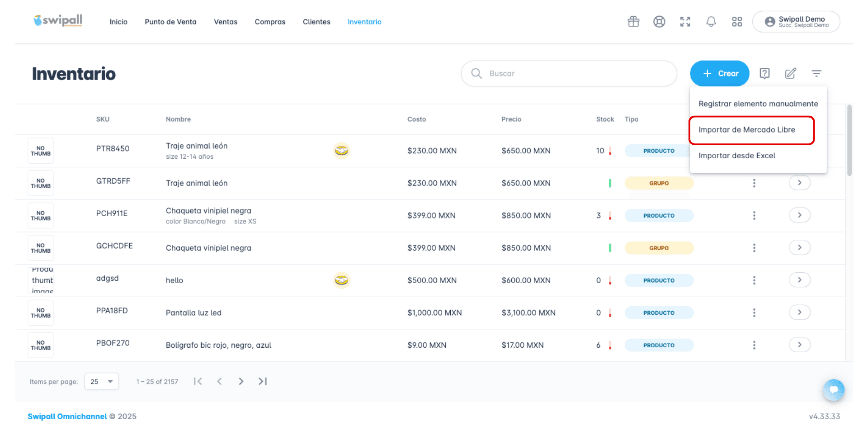
Task: Open the apps grid icon
Action: [x=737, y=22]
